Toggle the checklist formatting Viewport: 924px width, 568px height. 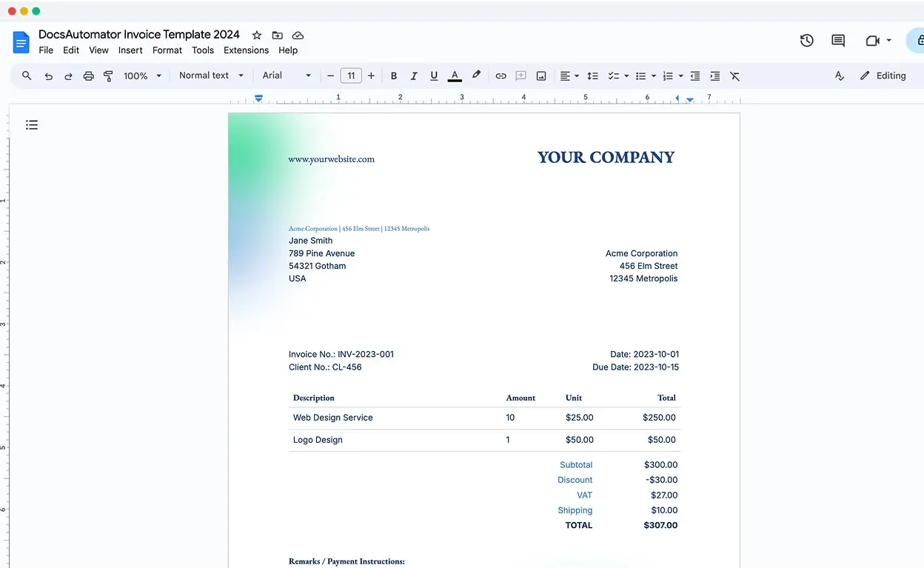point(613,76)
